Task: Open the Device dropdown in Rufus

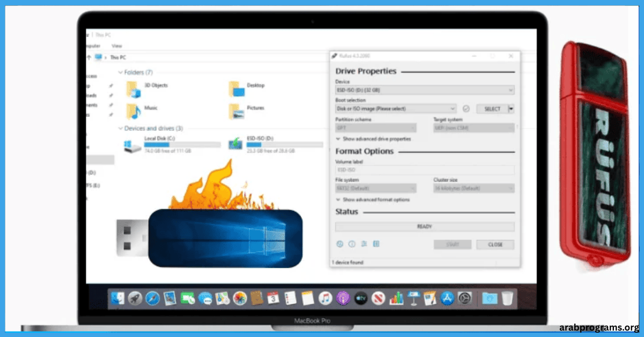Action: (x=425, y=90)
